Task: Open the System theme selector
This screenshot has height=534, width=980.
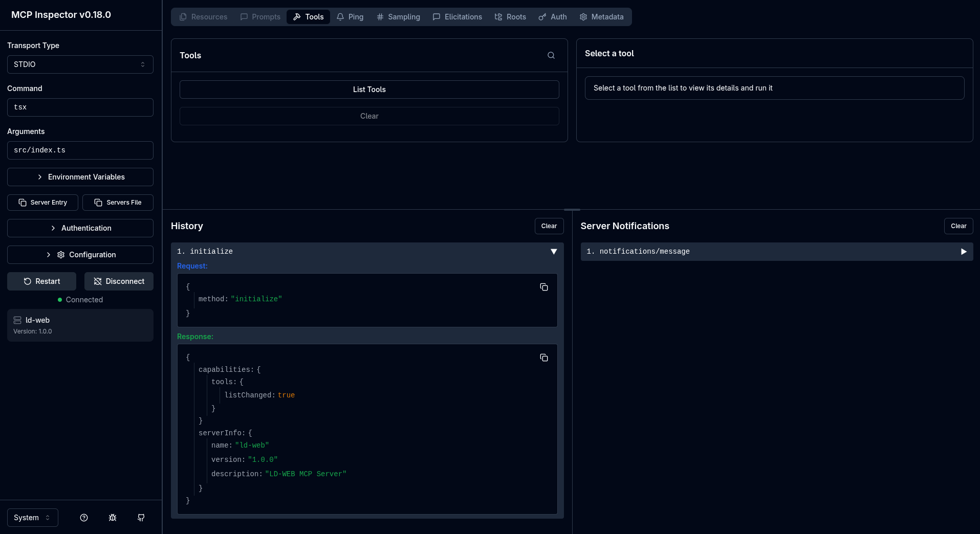Action: pyautogui.click(x=32, y=517)
